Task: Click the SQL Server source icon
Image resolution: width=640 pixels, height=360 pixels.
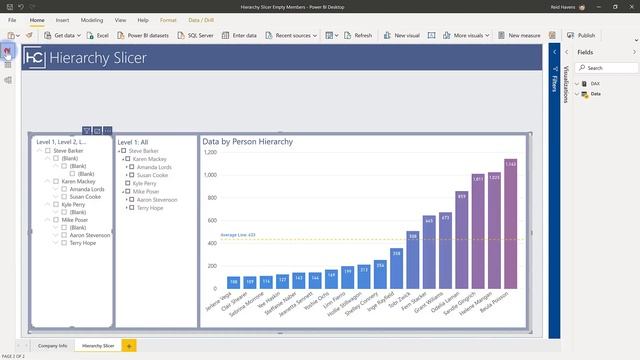Action: [181, 36]
